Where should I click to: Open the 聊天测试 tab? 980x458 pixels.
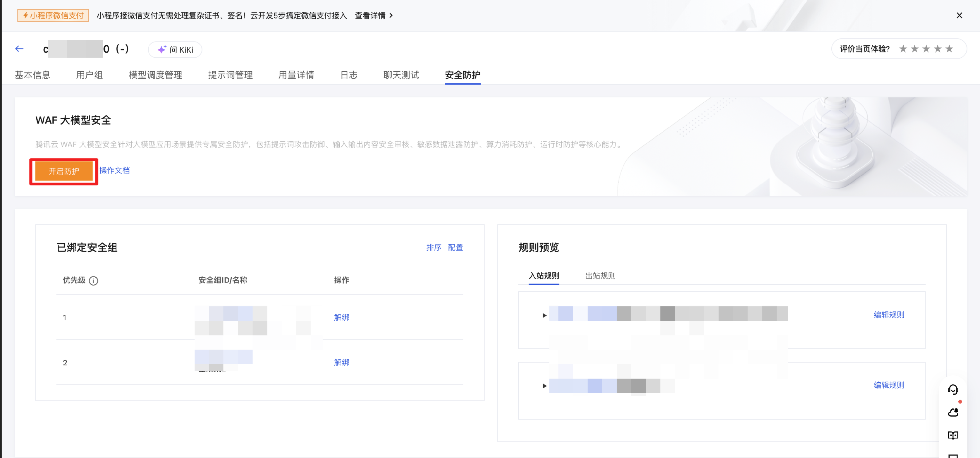[401, 75]
